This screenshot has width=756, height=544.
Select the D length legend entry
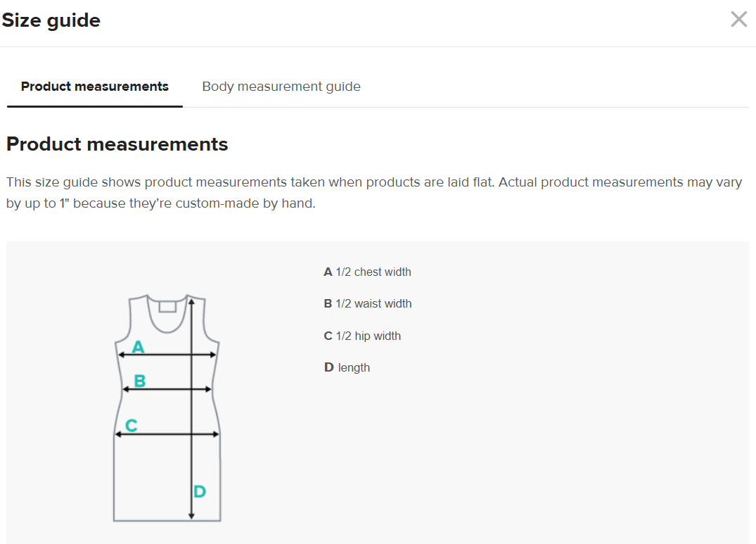pyautogui.click(x=347, y=367)
